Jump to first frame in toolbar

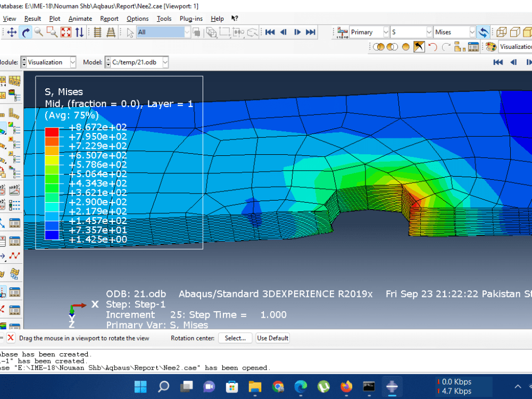[270, 32]
